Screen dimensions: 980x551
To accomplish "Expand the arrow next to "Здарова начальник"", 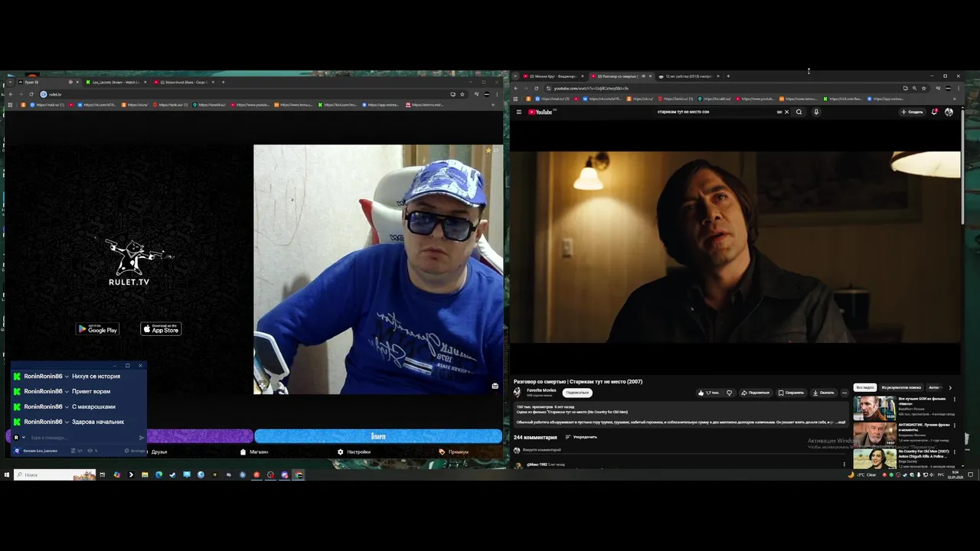I will [x=67, y=422].
